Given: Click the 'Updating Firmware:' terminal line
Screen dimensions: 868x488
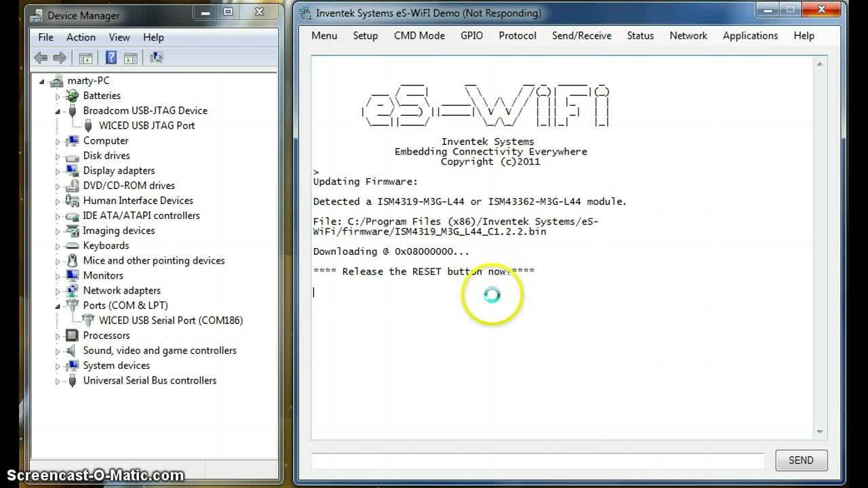Looking at the screenshot, I should pyautogui.click(x=366, y=182).
